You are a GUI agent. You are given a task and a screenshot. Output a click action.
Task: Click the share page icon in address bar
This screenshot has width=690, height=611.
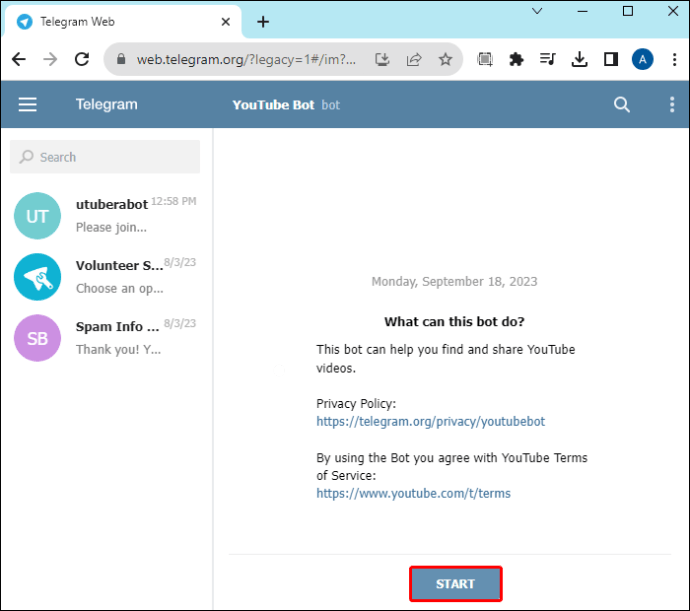[x=414, y=60]
